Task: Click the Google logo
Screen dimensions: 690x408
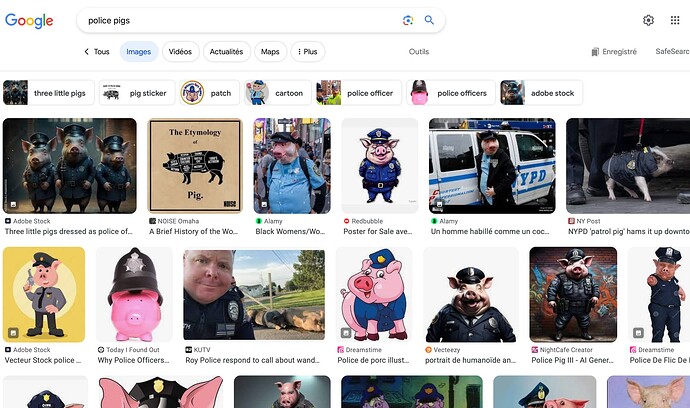Action: pyautogui.click(x=29, y=21)
